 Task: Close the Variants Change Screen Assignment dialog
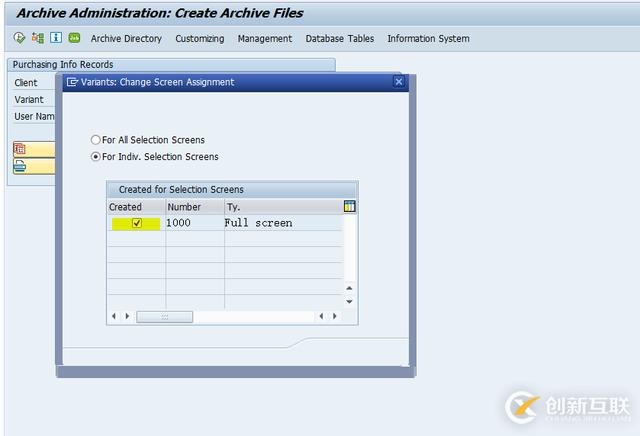[x=398, y=82]
